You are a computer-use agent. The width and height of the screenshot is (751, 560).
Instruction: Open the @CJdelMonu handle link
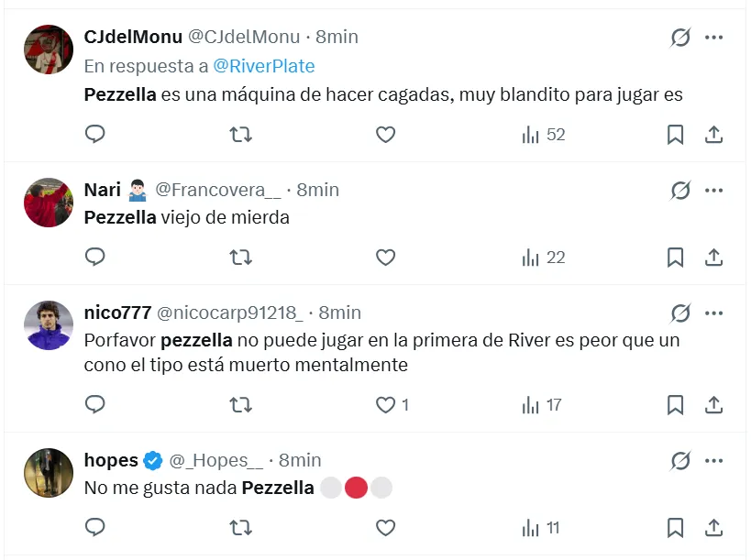tap(244, 37)
